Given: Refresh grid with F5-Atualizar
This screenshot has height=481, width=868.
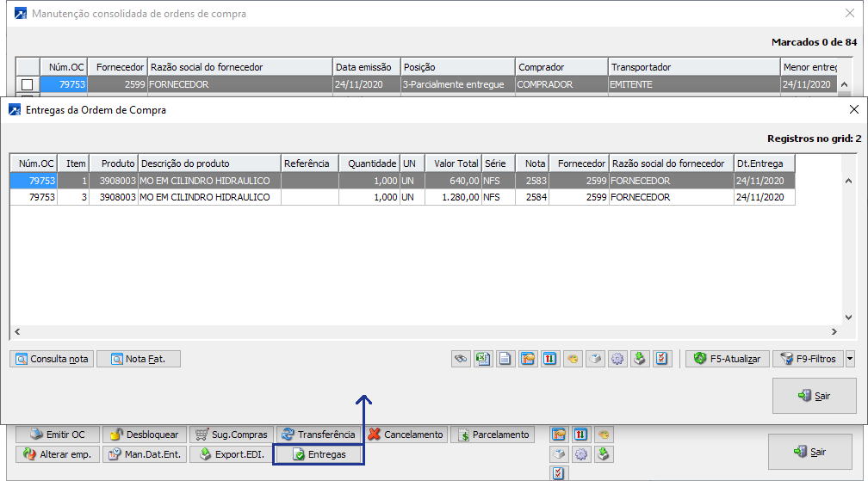Looking at the screenshot, I should pos(728,359).
